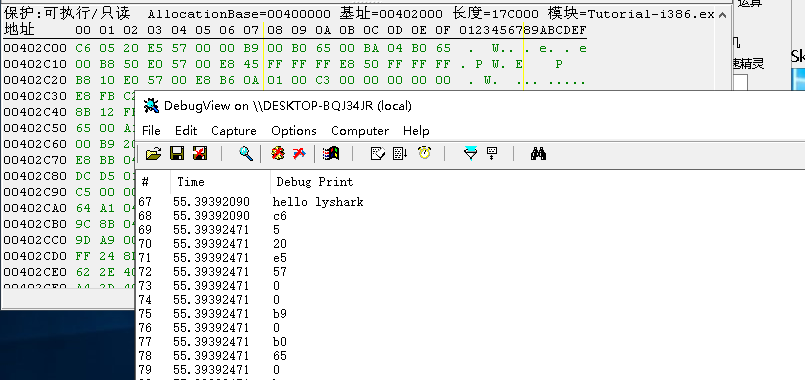Click the DebugView title bar app icon

(151, 106)
